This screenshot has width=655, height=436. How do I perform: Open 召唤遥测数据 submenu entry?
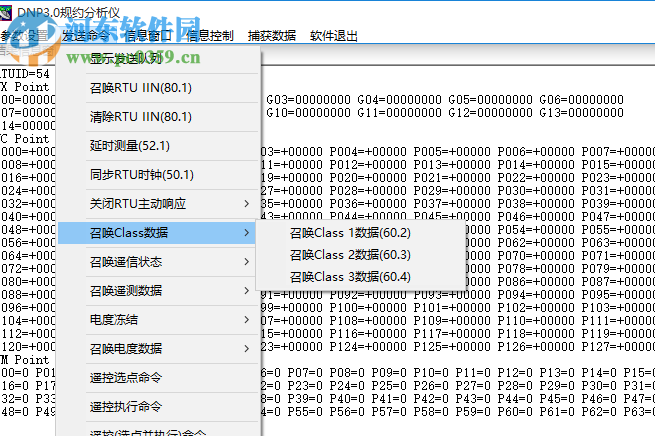(x=158, y=291)
